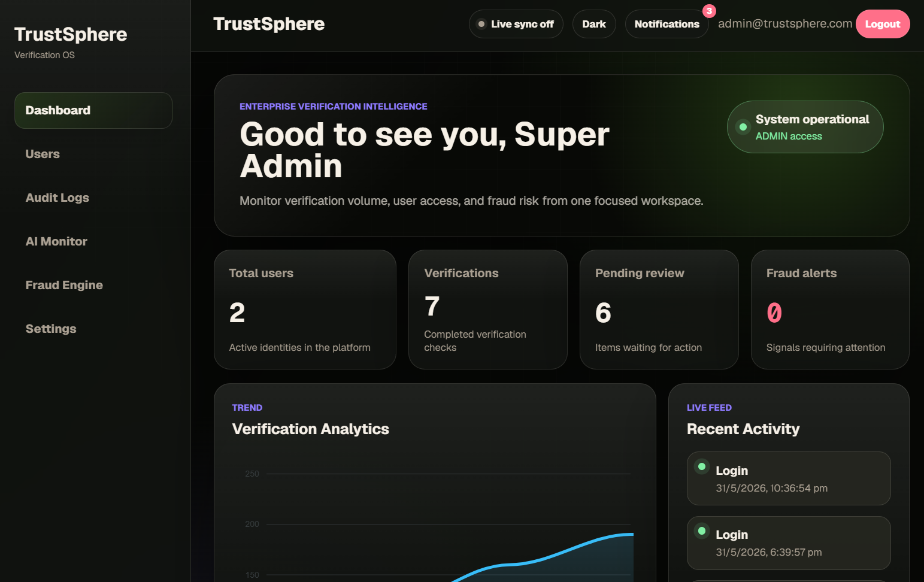924x582 pixels.
Task: Open Fraud Engine page
Action: pos(93,285)
